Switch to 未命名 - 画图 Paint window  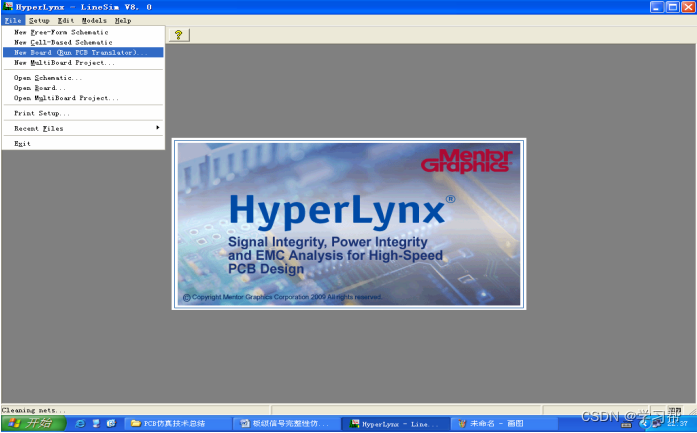click(504, 424)
